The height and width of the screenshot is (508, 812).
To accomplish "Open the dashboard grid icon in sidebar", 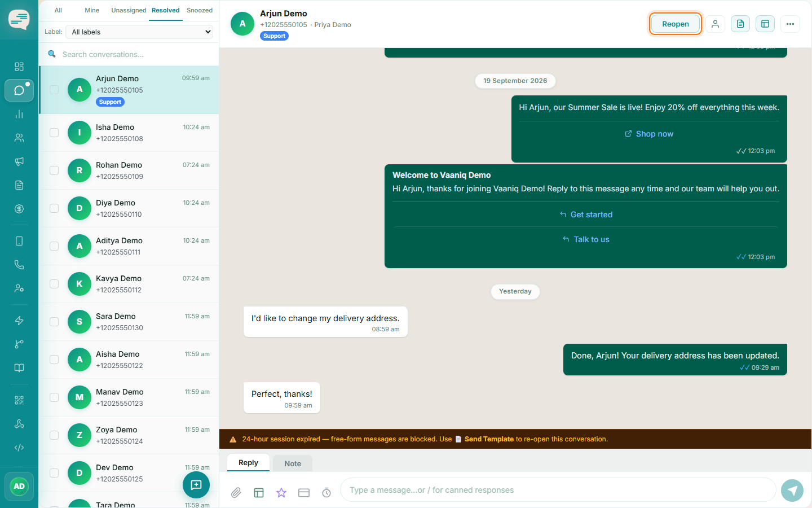I will click(x=19, y=67).
